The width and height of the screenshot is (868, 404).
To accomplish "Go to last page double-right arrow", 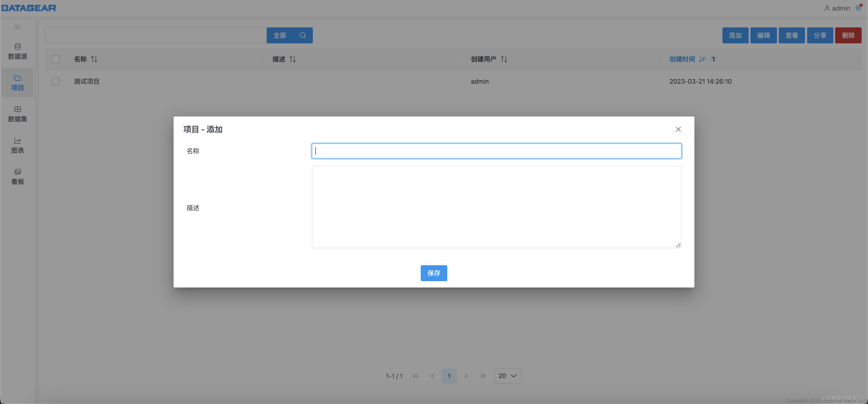I will (483, 376).
